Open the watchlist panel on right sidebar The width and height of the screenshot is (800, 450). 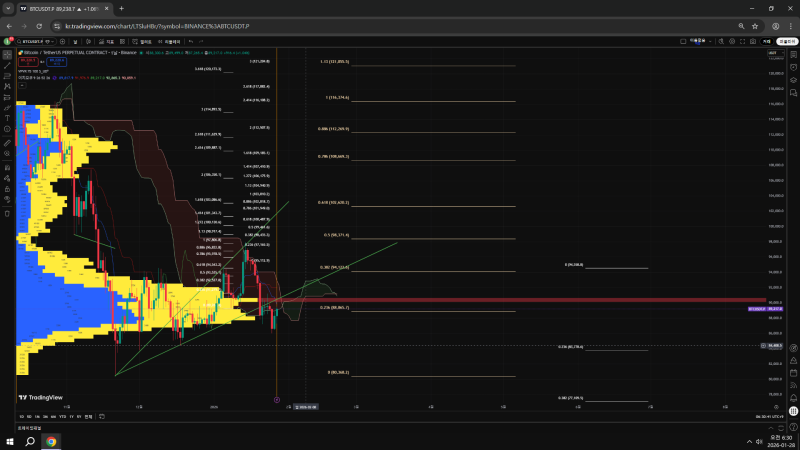[793, 55]
